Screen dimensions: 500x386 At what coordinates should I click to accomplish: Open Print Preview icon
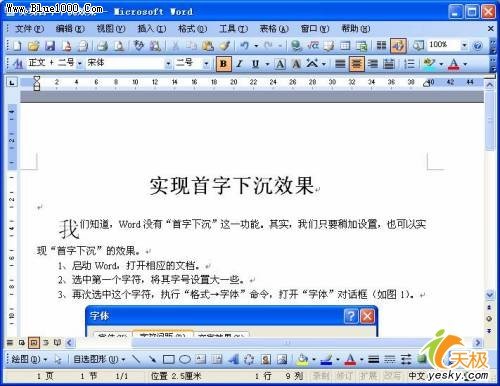point(119,46)
